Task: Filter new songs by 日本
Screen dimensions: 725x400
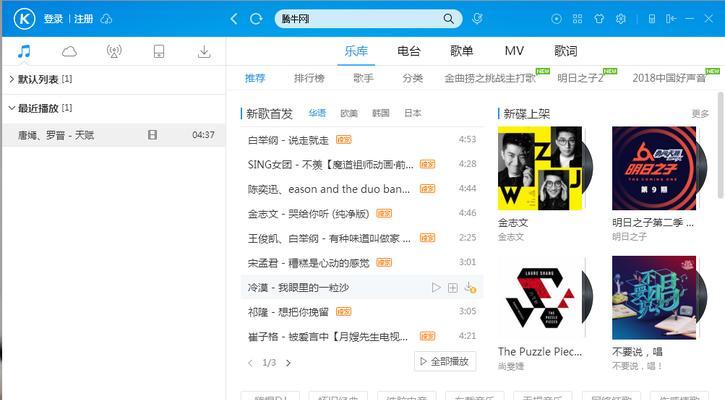Action: [x=412, y=113]
